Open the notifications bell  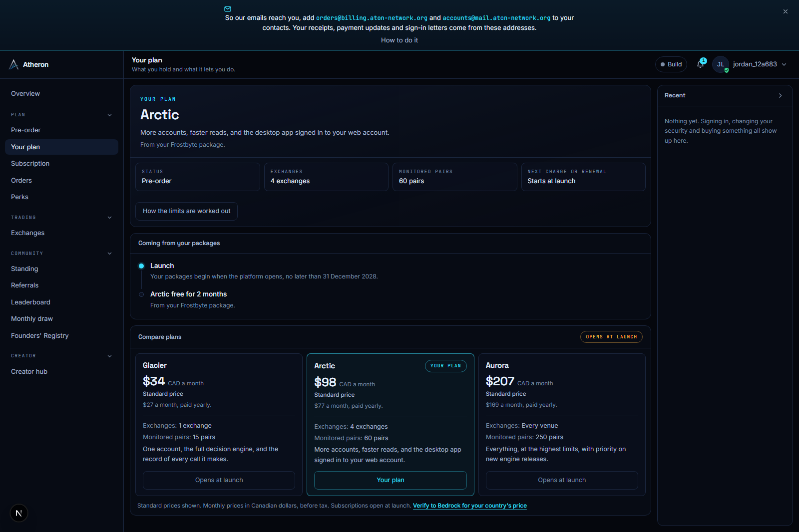(x=701, y=64)
